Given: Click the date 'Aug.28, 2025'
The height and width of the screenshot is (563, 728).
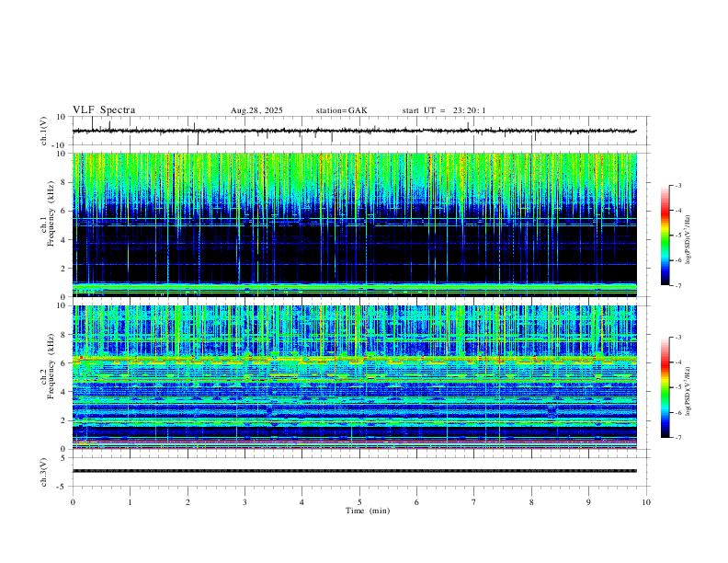Looking at the screenshot, I should click(256, 110).
